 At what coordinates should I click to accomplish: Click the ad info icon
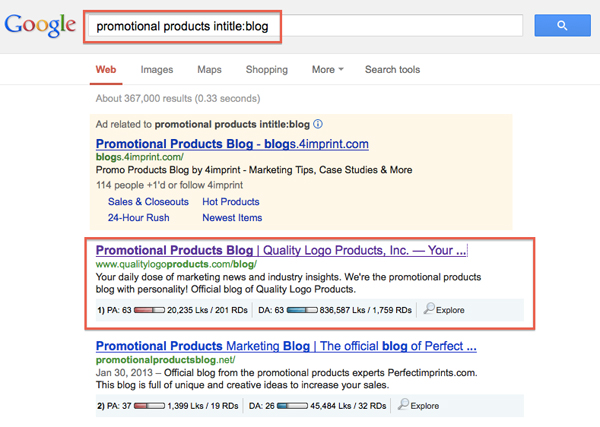point(318,124)
